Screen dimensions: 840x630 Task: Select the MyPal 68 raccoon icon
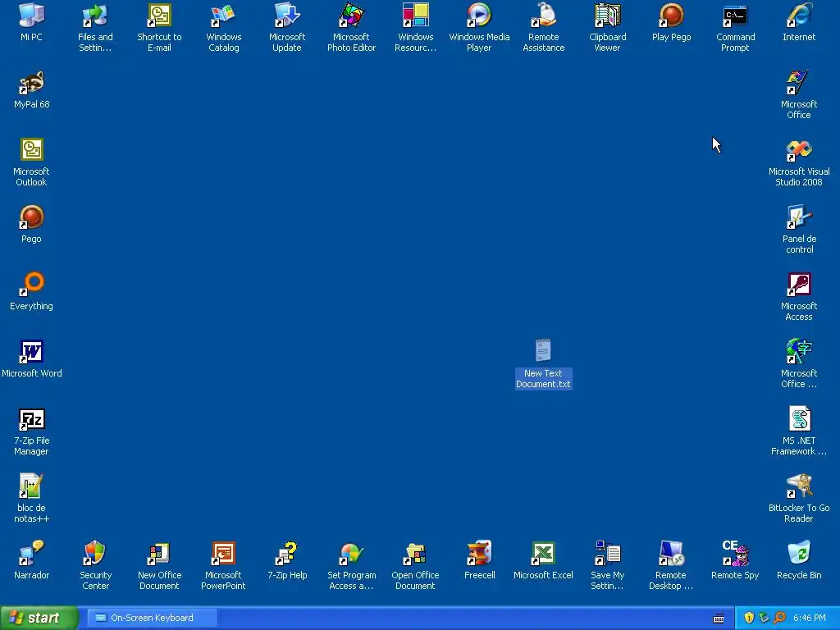32,83
